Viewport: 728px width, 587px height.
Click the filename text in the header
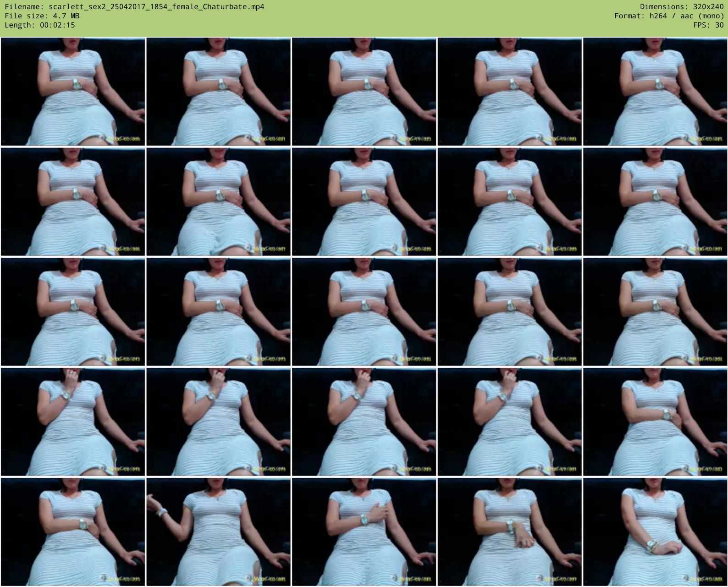pyautogui.click(x=134, y=7)
